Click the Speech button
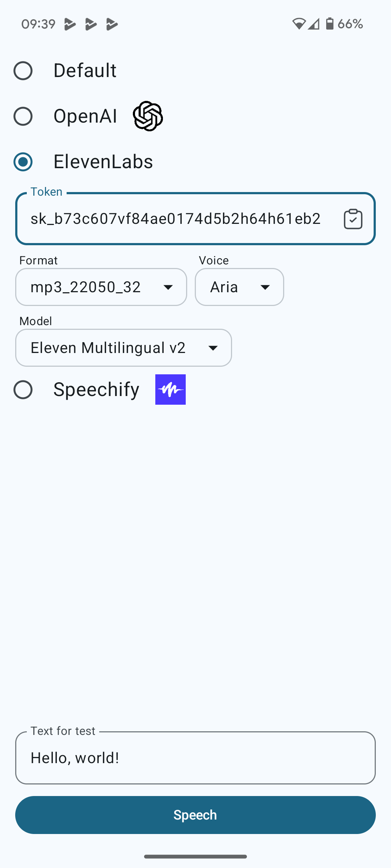 195,815
